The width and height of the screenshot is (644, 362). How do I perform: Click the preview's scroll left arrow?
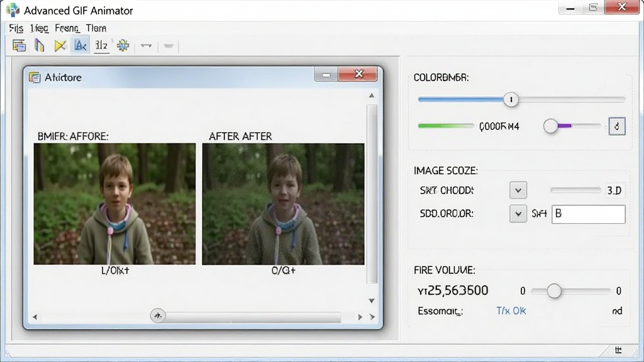(x=35, y=317)
